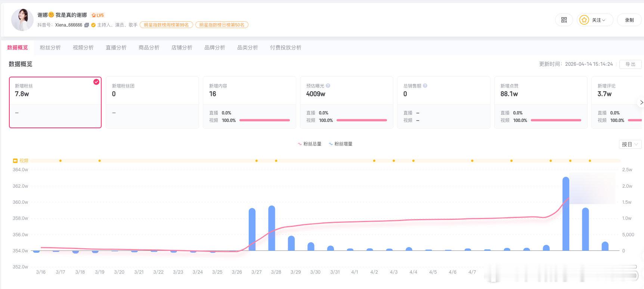
Task: Toggle the 粉丝总量 legend series
Action: click(x=309, y=144)
